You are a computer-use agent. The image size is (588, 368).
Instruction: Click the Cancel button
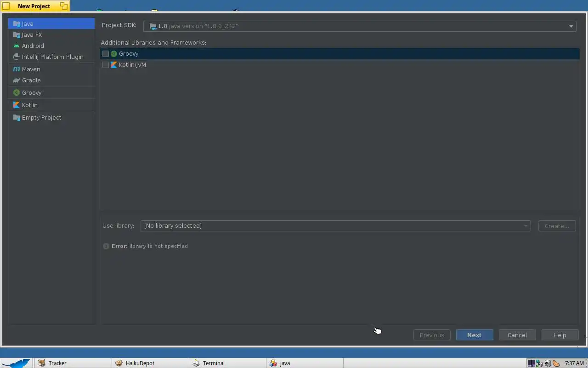(x=517, y=335)
